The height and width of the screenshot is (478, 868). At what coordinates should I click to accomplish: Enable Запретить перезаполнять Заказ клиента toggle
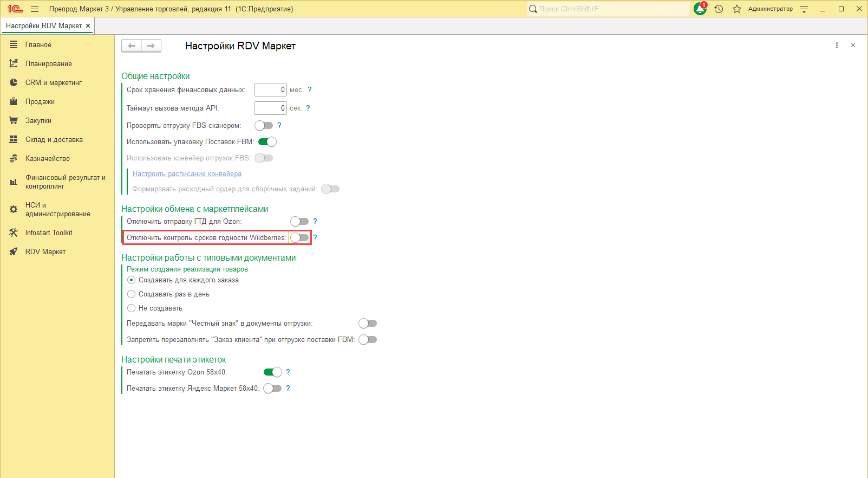point(368,339)
